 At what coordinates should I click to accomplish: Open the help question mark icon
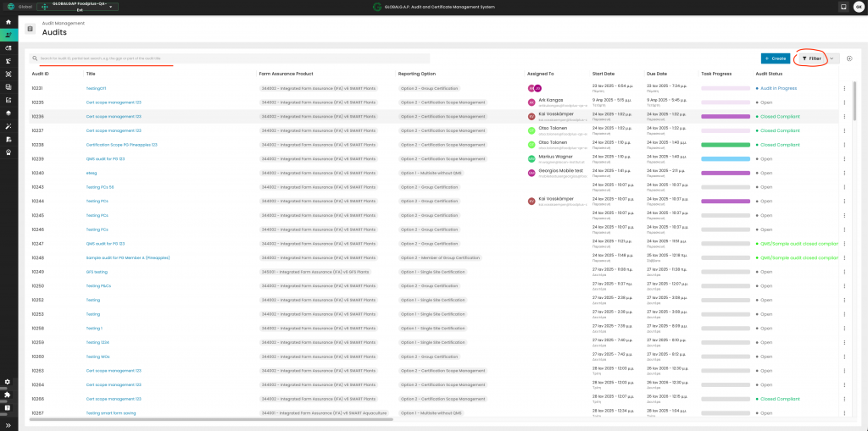coord(8,407)
